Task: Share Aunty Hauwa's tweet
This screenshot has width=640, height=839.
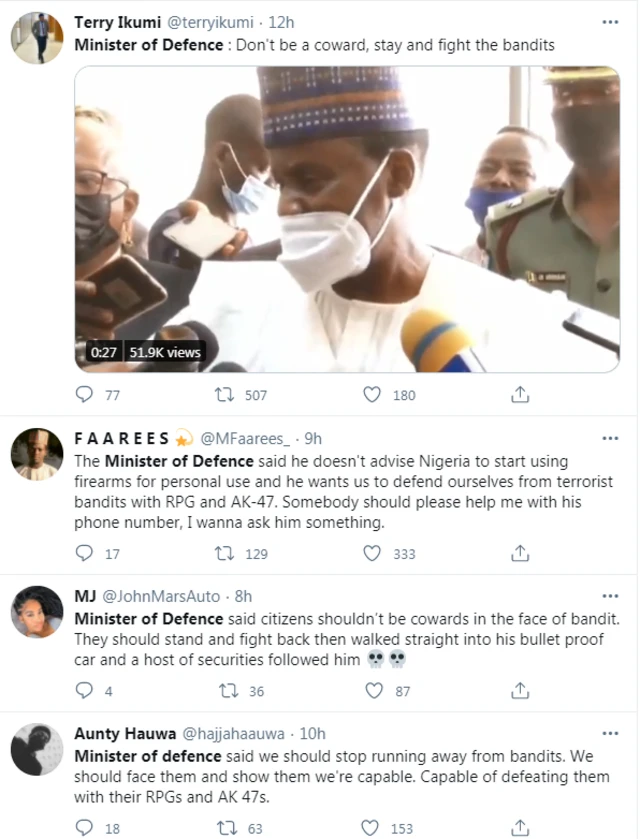Action: [519, 827]
